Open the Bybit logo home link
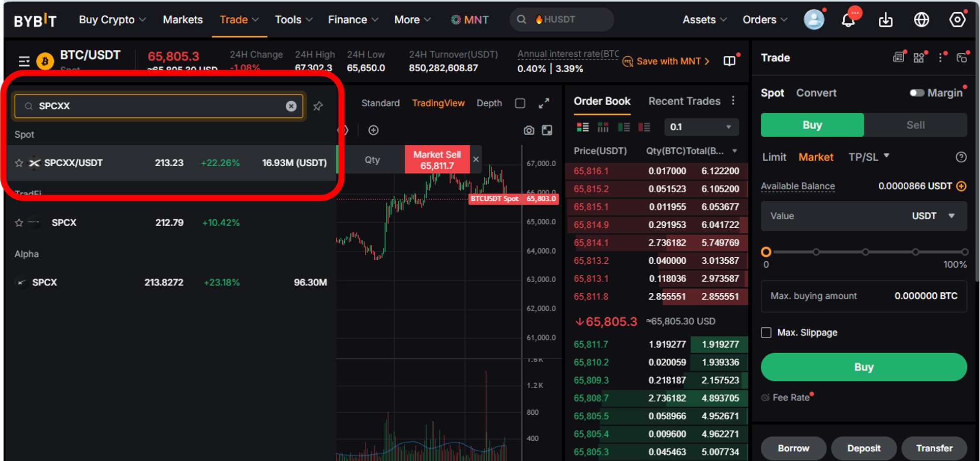 35,20
